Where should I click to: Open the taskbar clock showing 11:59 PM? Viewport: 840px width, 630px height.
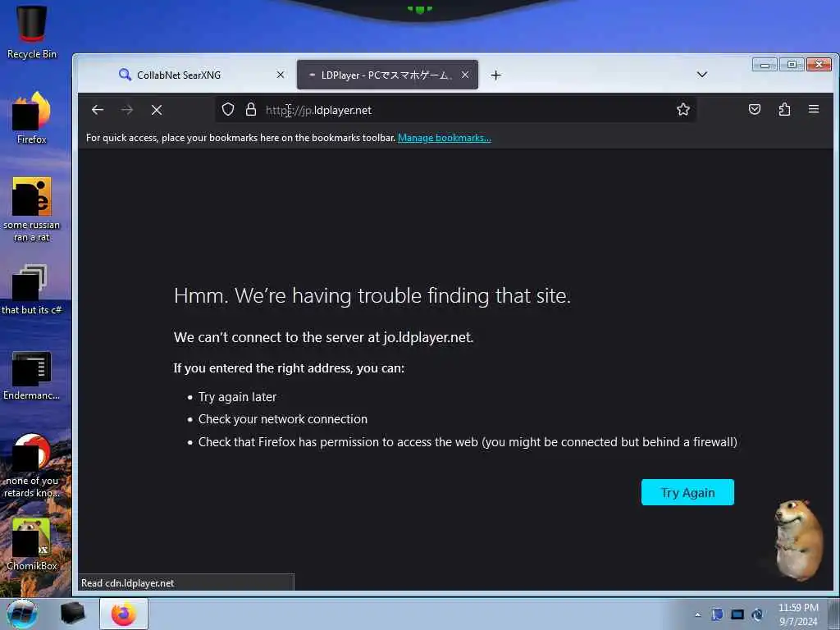pos(798,614)
